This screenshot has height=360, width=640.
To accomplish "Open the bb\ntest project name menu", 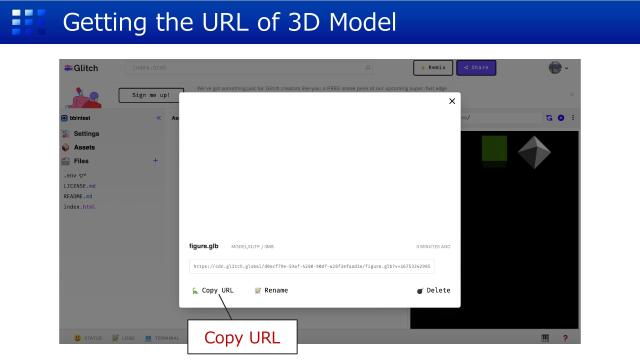I will tap(76, 118).
